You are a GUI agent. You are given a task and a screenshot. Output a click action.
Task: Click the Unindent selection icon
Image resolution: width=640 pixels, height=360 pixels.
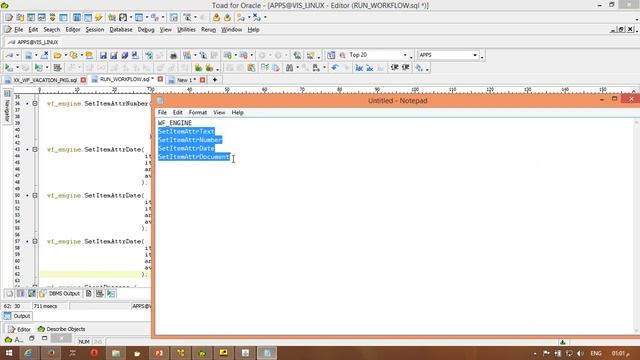pos(405,68)
